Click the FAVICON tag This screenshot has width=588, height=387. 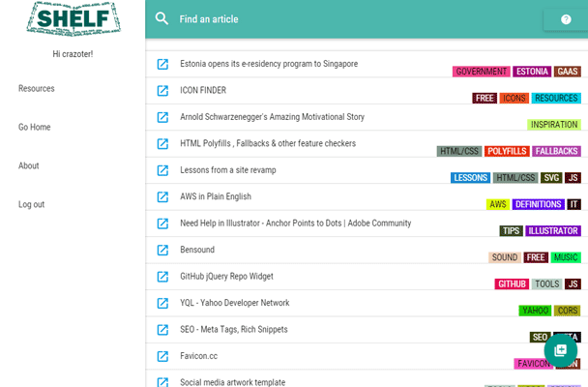[x=533, y=364]
